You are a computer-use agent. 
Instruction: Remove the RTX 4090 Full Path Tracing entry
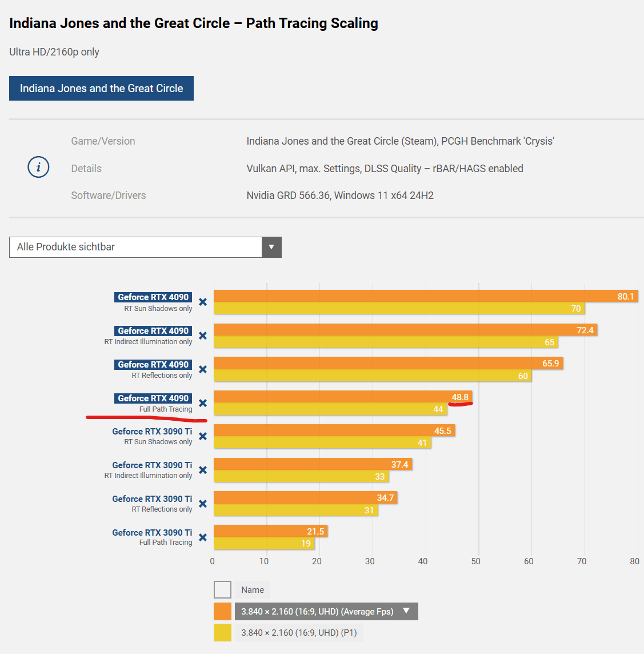[x=203, y=404]
